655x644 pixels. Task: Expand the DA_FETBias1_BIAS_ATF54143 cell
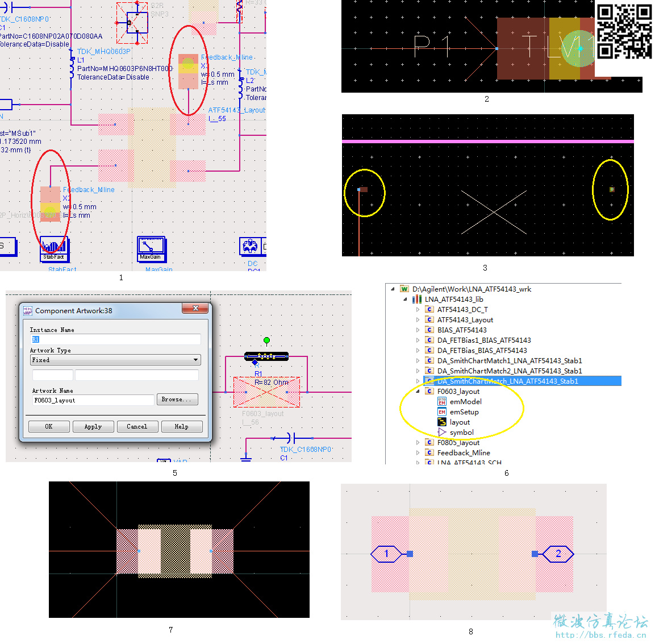click(418, 340)
